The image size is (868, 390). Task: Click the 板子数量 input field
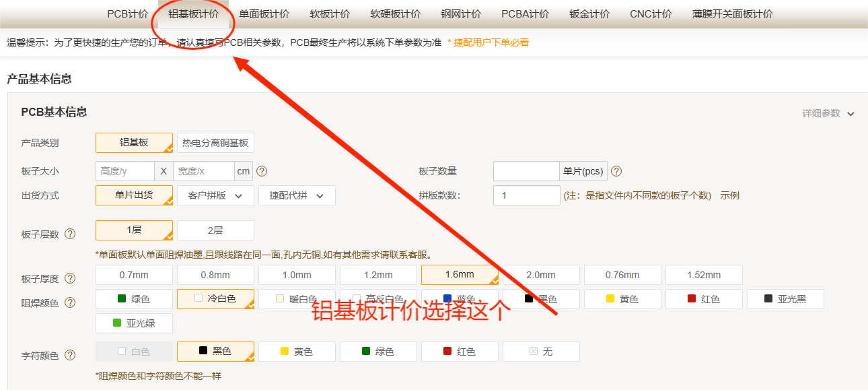pos(526,171)
